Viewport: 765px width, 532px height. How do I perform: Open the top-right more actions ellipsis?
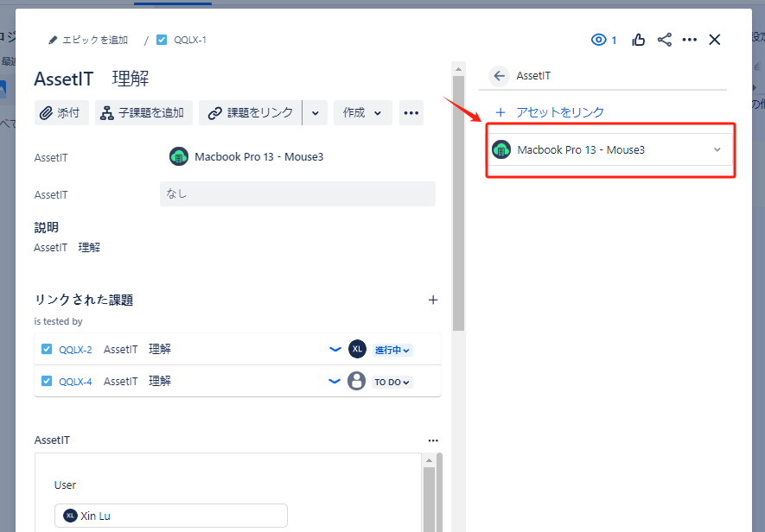coord(690,40)
